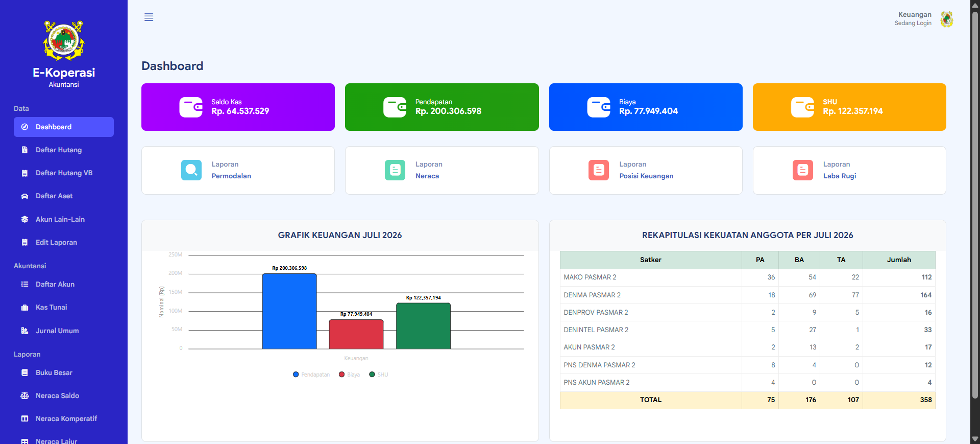Toggle the SHU series in chart legend
Screen dimensions: 980x444
[x=379, y=375]
